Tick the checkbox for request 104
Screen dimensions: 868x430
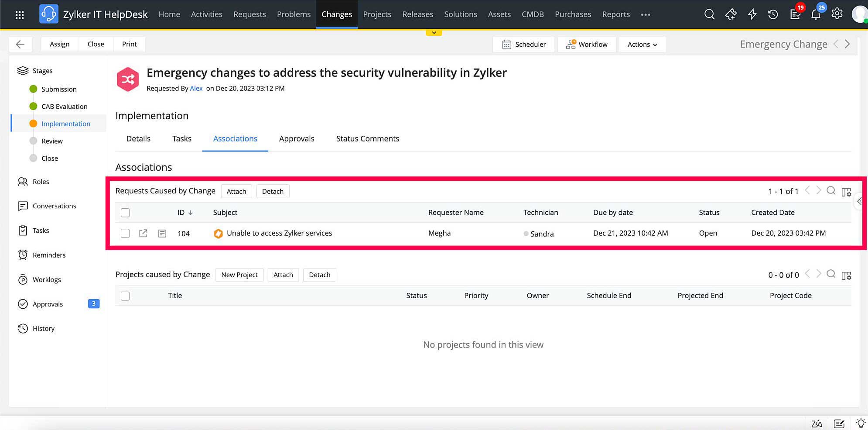click(x=125, y=234)
